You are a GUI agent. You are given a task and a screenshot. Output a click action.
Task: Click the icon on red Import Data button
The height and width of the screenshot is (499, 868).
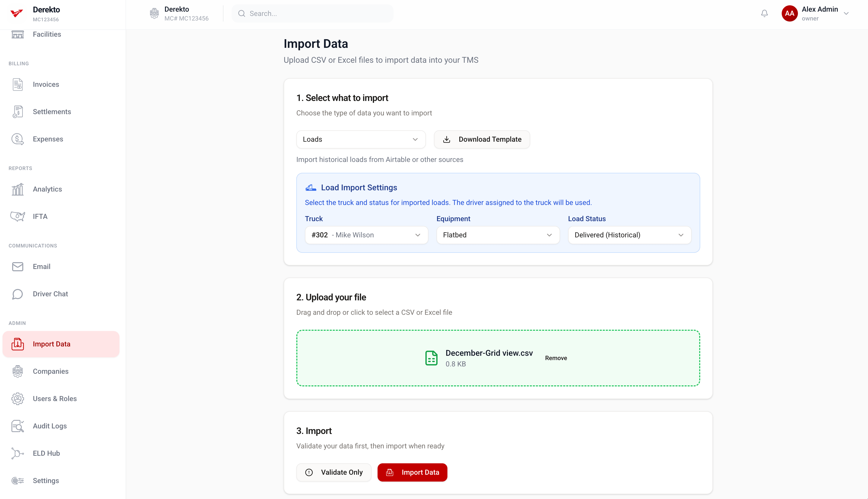tap(390, 473)
